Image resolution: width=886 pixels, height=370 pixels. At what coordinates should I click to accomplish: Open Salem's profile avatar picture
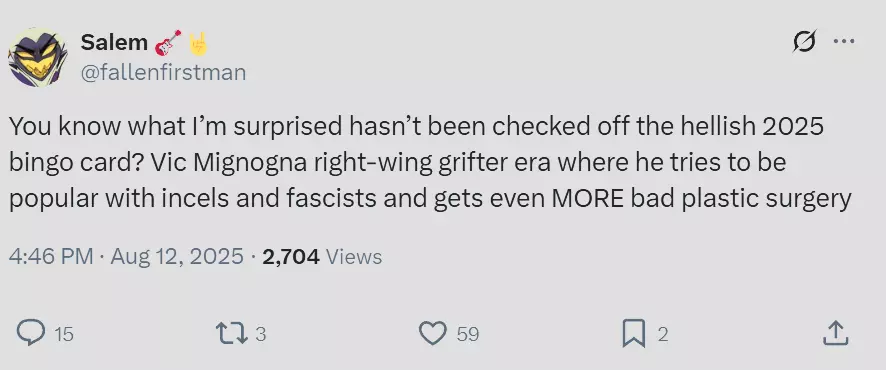38,57
